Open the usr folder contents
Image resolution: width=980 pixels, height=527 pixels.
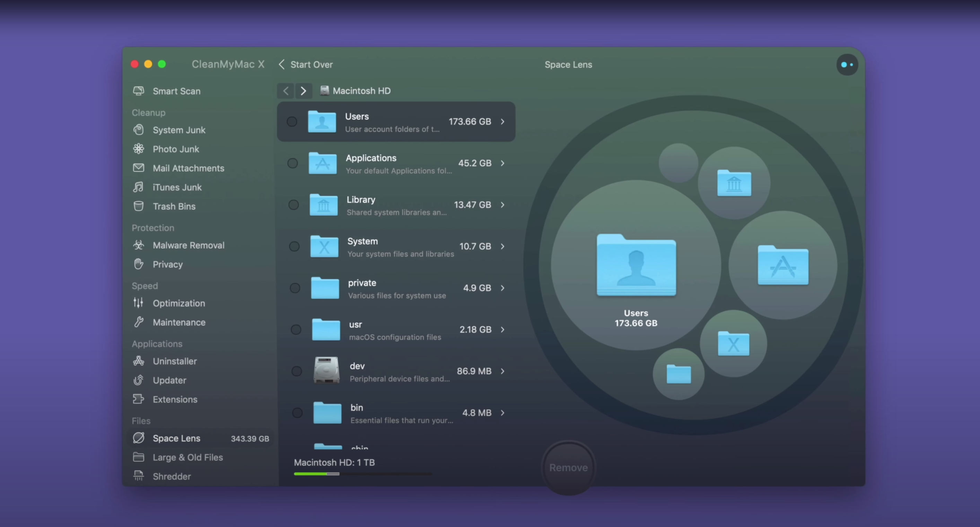503,329
